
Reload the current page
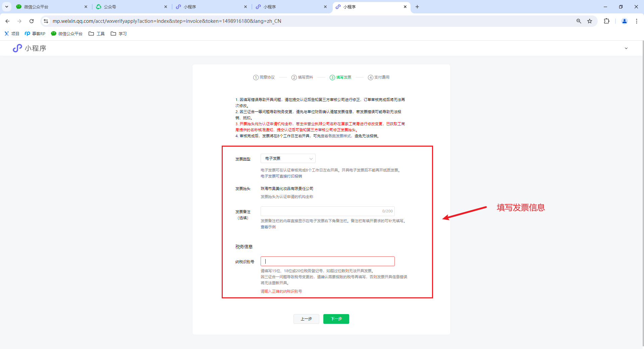click(32, 21)
